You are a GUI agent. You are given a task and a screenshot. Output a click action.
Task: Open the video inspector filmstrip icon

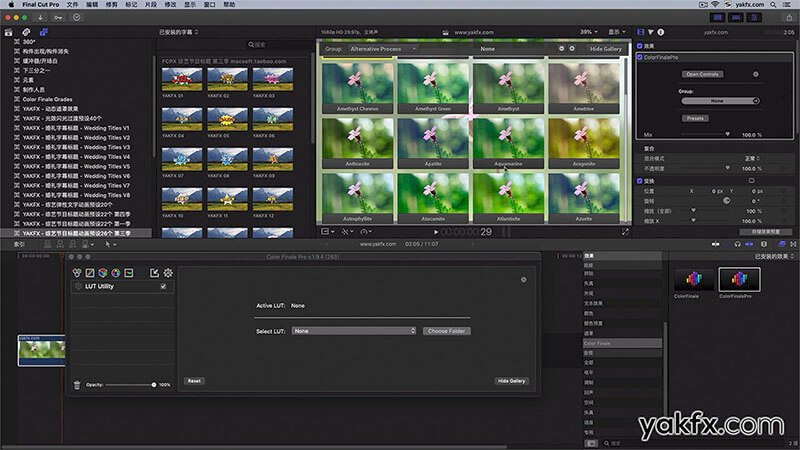tap(641, 32)
